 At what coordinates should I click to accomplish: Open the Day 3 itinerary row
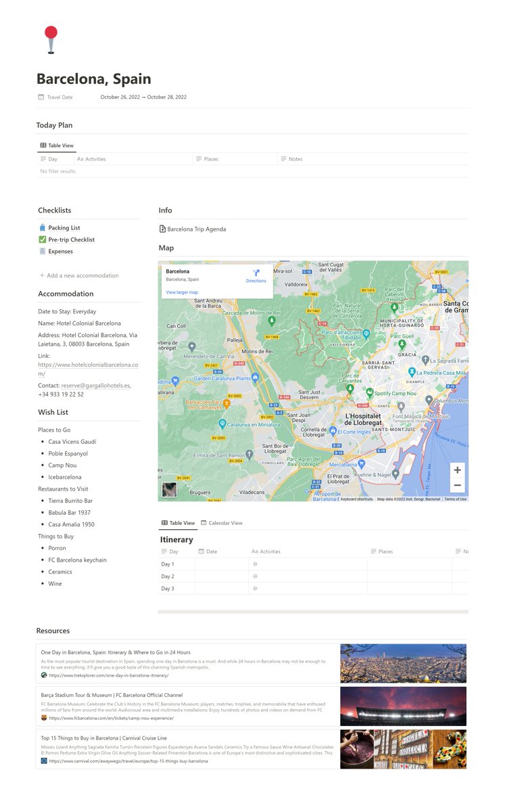(x=313, y=588)
